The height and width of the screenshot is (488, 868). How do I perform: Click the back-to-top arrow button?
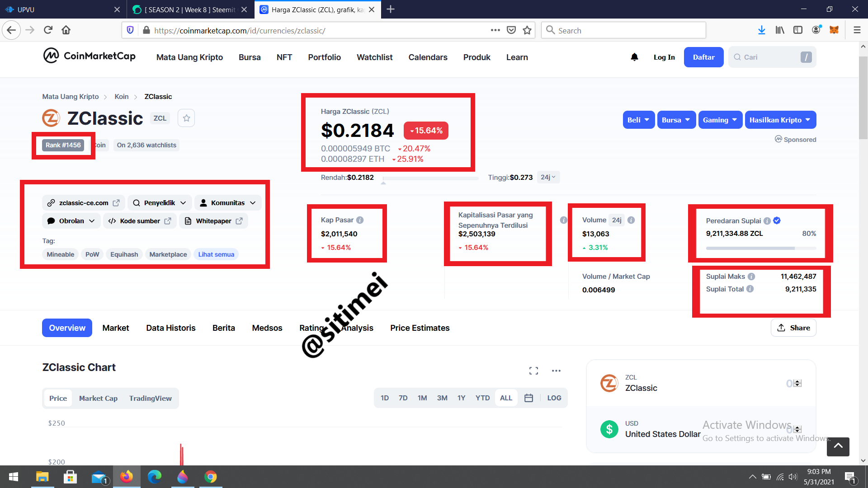[838, 446]
